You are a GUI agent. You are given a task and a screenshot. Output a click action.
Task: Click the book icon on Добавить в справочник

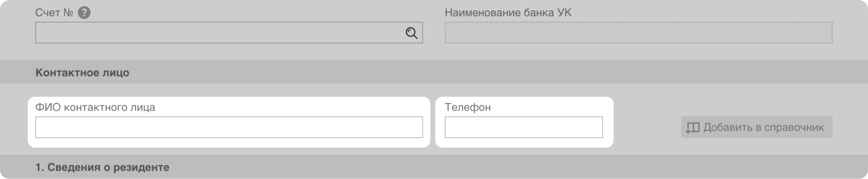(693, 128)
